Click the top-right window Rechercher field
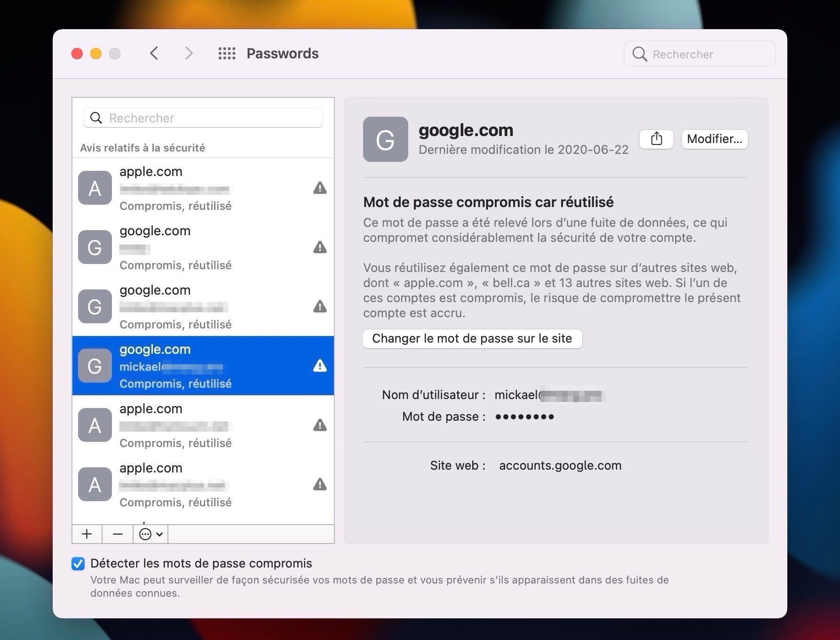Viewport: 840px width, 640px height. click(699, 54)
